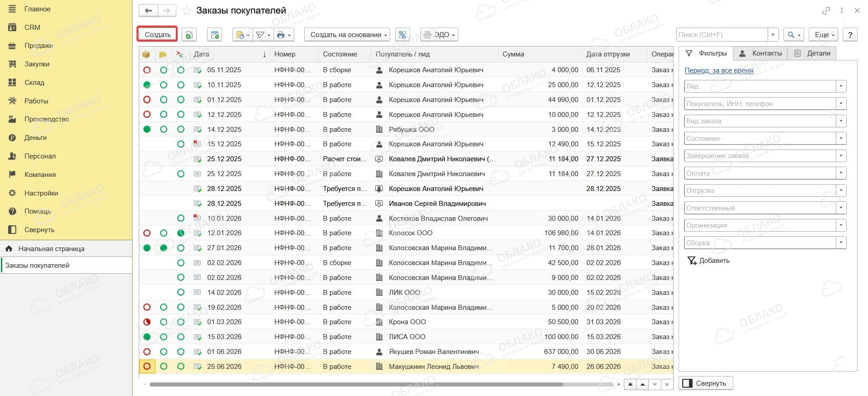Click the Деньги coin icon in the sidebar
The height and width of the screenshot is (396, 868).
[12, 138]
